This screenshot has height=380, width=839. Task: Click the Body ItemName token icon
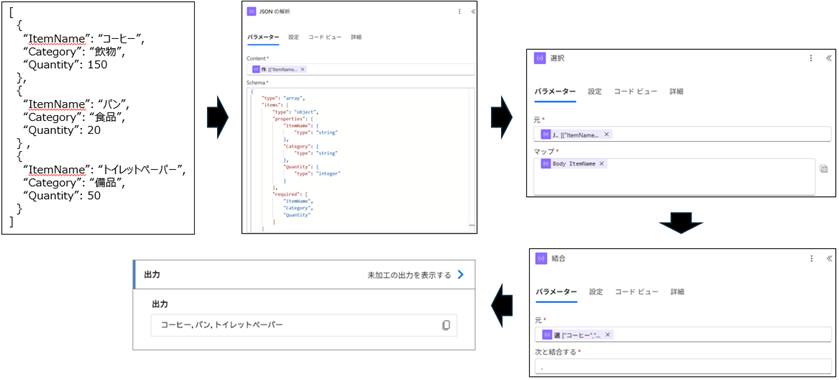tap(546, 163)
